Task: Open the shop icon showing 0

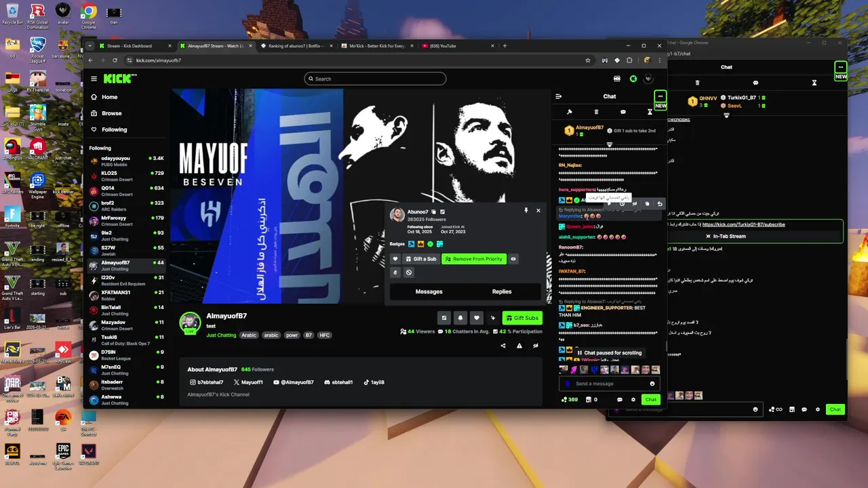Action: tap(591, 400)
